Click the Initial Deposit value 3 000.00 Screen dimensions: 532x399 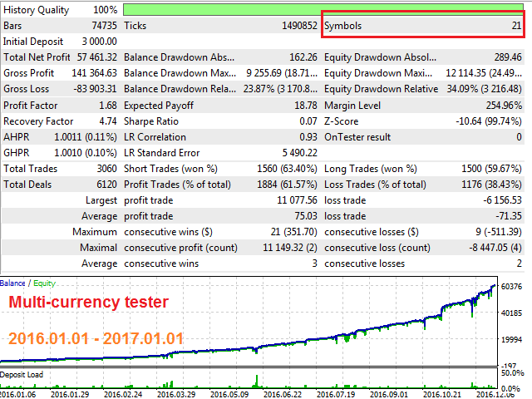coord(99,42)
